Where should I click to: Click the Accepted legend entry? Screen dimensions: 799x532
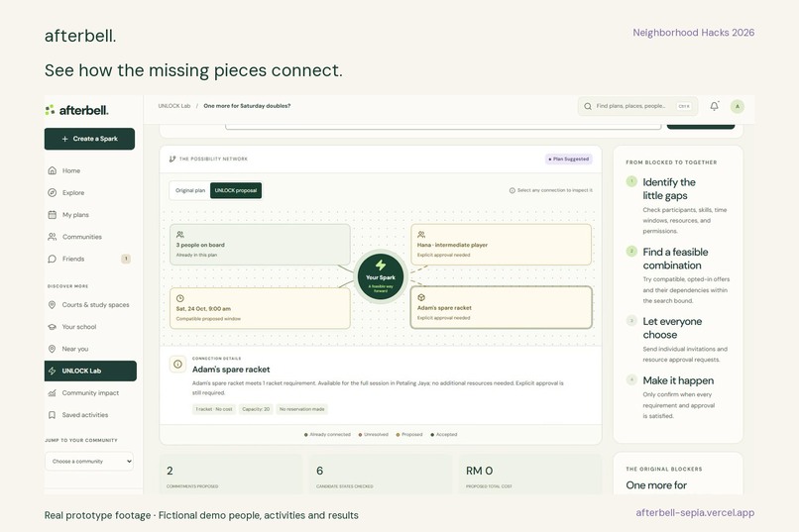[x=444, y=434]
